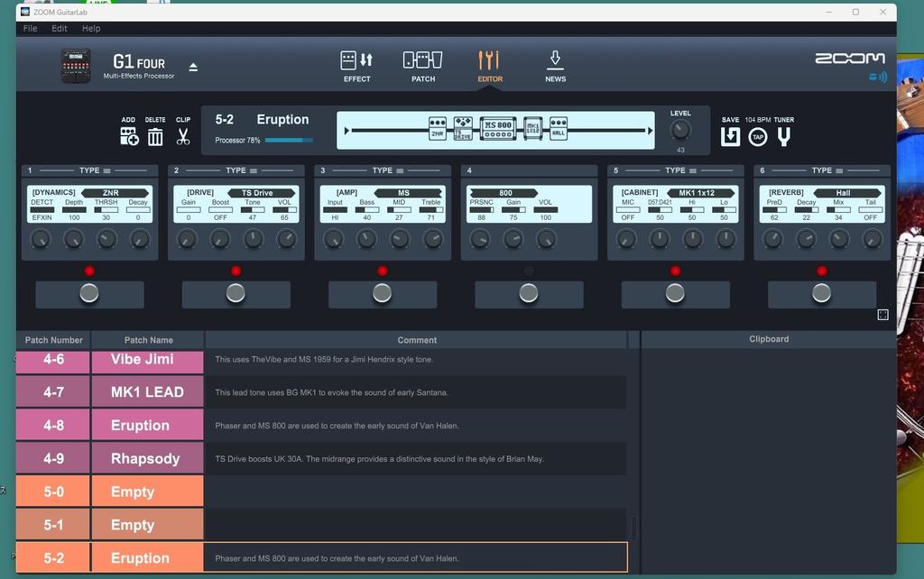
Task: Click the connection status icon under ZOOM logo
Action: pyautogui.click(x=878, y=77)
